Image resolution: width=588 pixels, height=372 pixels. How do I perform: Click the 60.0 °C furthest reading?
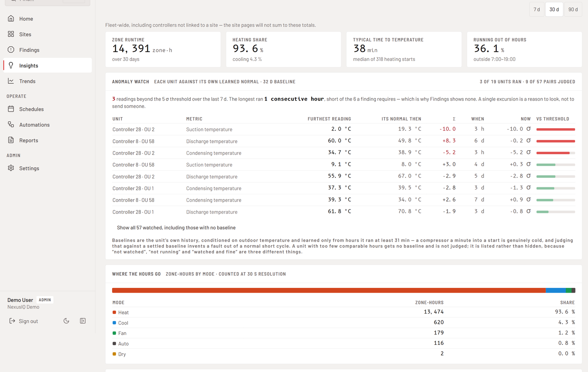(340, 141)
